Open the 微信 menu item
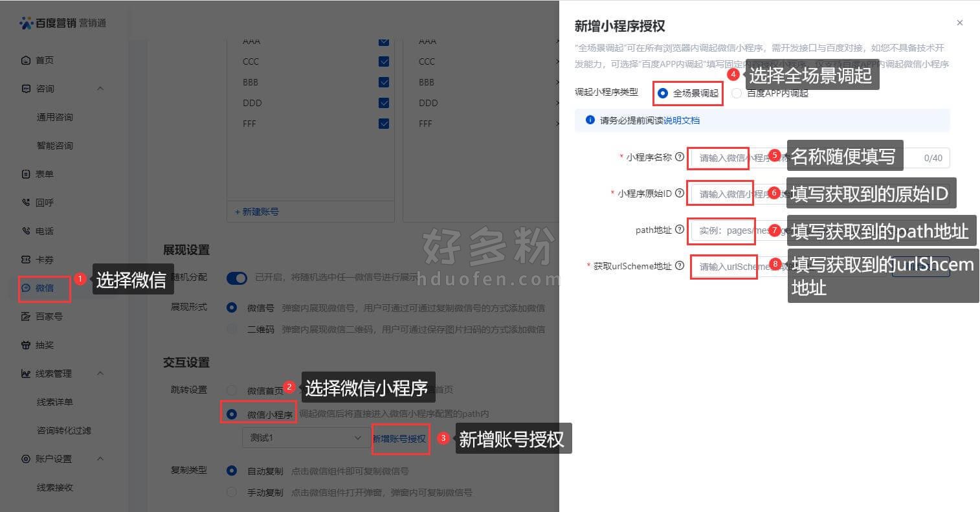The height and width of the screenshot is (512, 980). [45, 288]
